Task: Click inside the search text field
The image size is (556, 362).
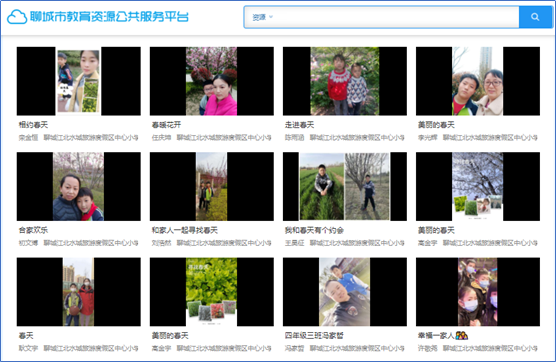Action: tap(395, 17)
